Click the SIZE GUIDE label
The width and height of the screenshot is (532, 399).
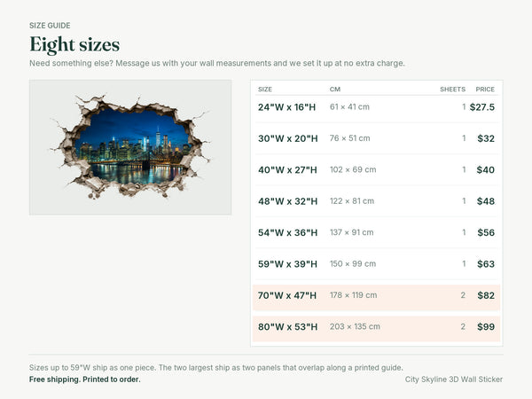click(x=50, y=26)
